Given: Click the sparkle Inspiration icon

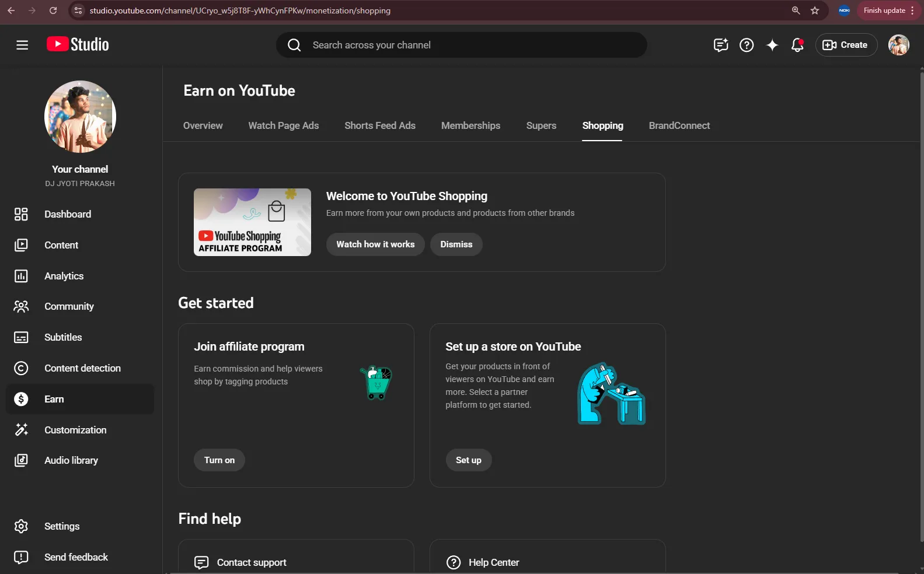Looking at the screenshot, I should click(772, 45).
